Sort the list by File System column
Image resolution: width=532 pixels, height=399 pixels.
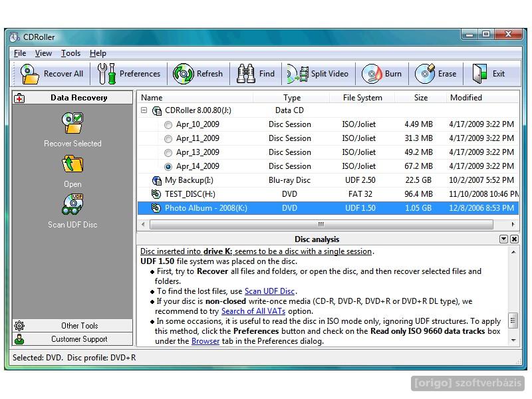tap(362, 98)
